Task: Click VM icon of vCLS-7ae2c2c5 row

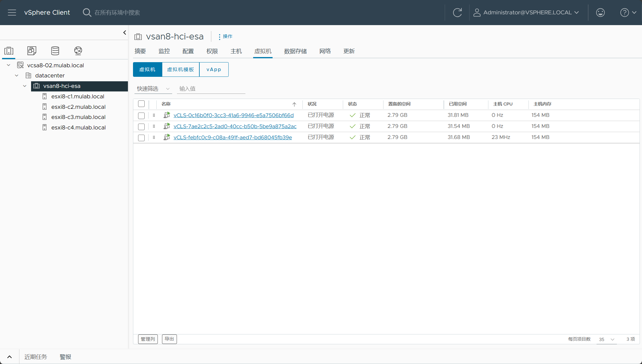Action: point(167,126)
